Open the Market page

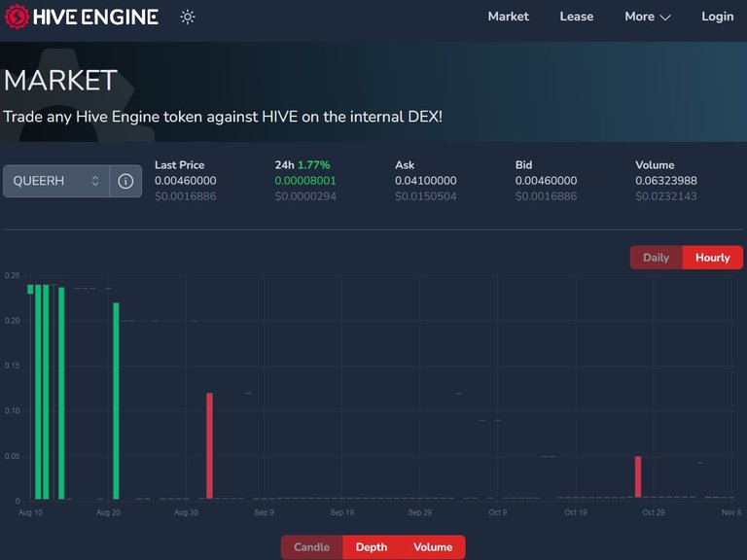pyautogui.click(x=509, y=17)
